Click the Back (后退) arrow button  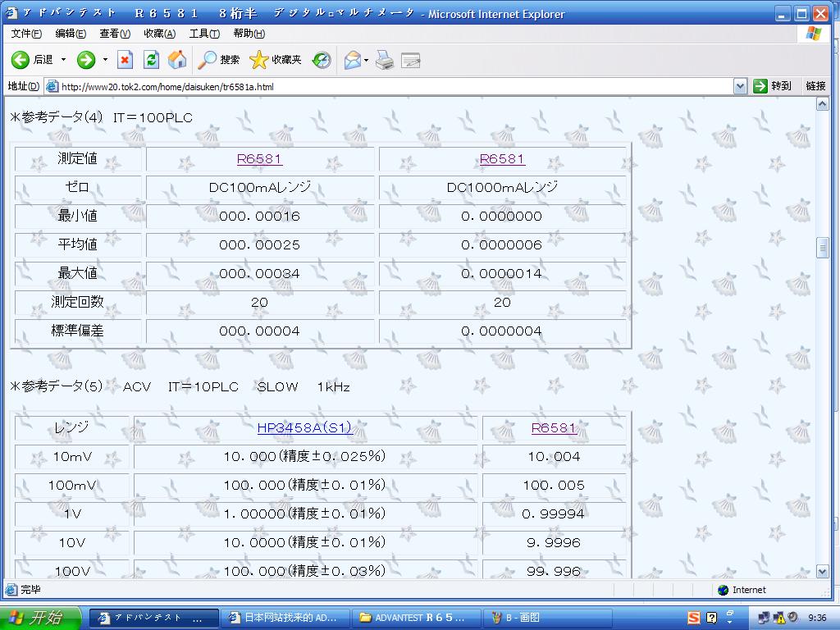click(32, 59)
